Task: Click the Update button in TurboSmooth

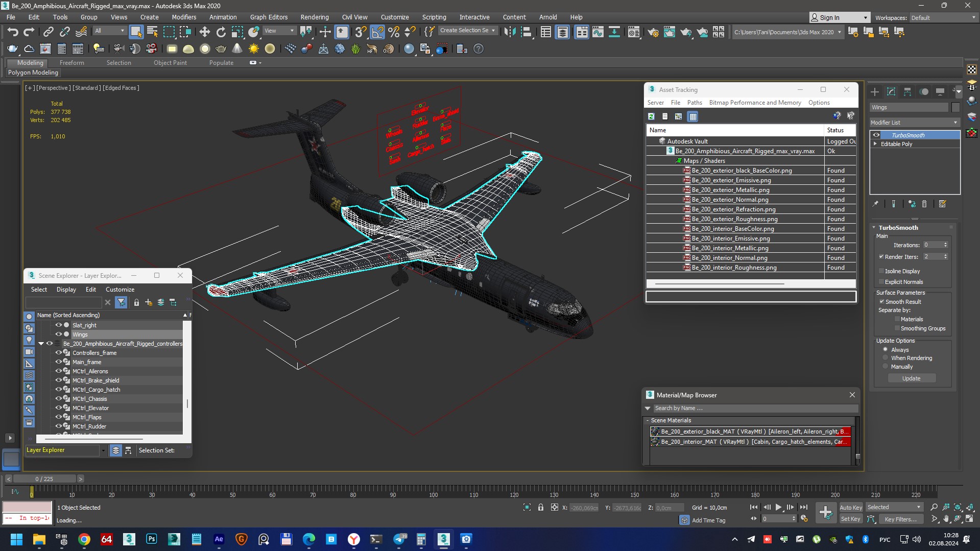Action: tap(912, 378)
